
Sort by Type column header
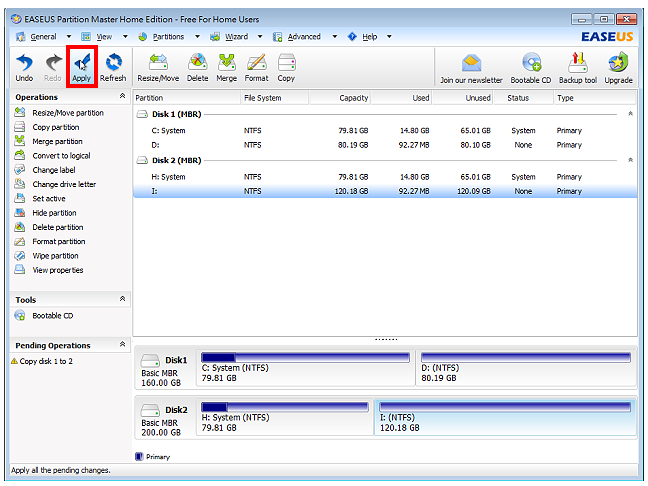[x=594, y=98]
